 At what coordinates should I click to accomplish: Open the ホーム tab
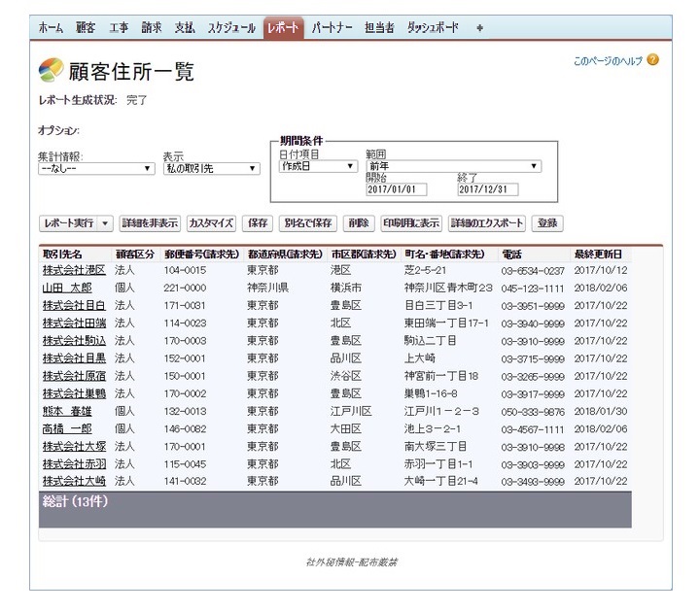[x=51, y=28]
